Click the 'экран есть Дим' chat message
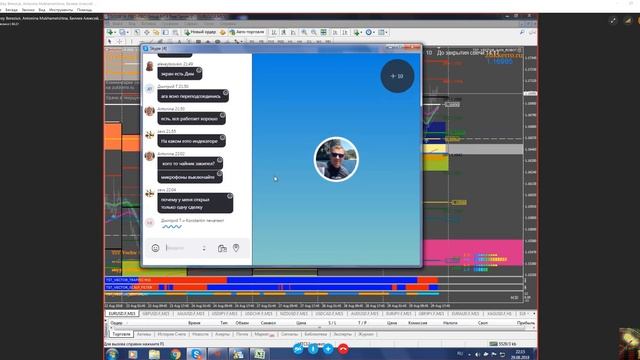 (180, 73)
